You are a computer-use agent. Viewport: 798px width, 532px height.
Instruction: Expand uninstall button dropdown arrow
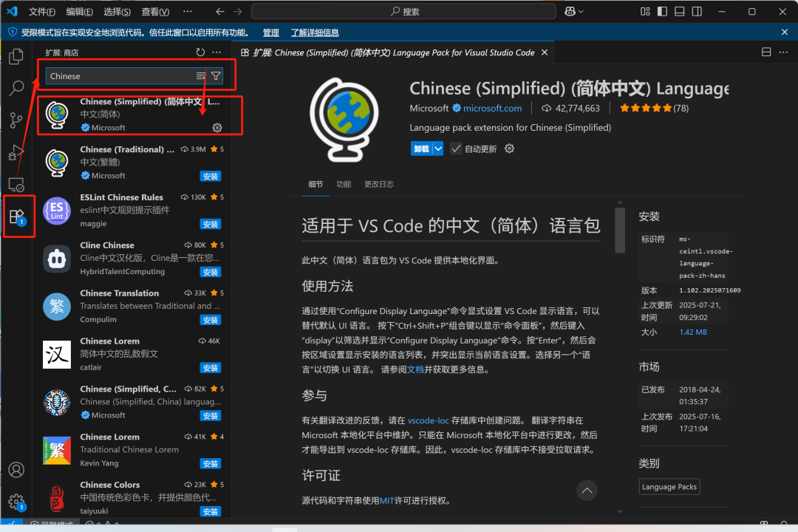(x=438, y=149)
